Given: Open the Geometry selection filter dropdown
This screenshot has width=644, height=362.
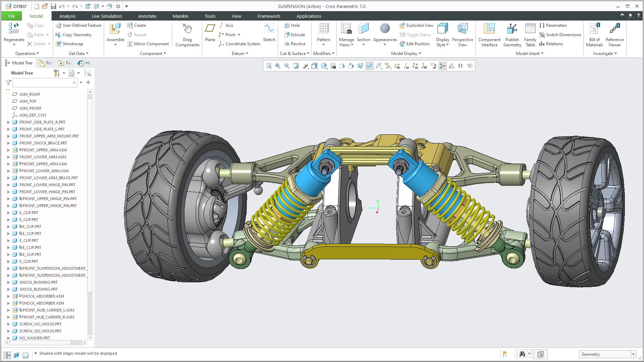Looking at the screenshot, I should 633,354.
